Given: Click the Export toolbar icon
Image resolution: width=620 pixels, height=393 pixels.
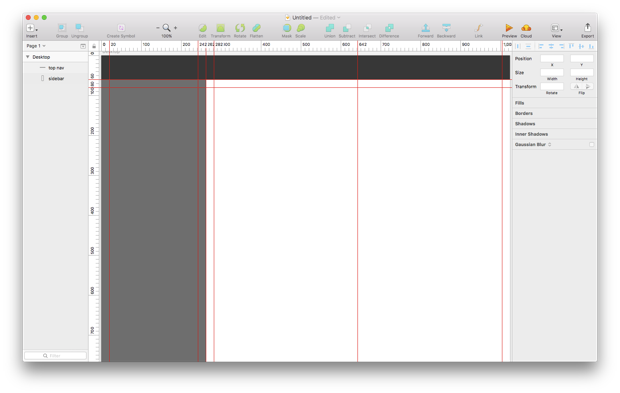Looking at the screenshot, I should tap(588, 27).
